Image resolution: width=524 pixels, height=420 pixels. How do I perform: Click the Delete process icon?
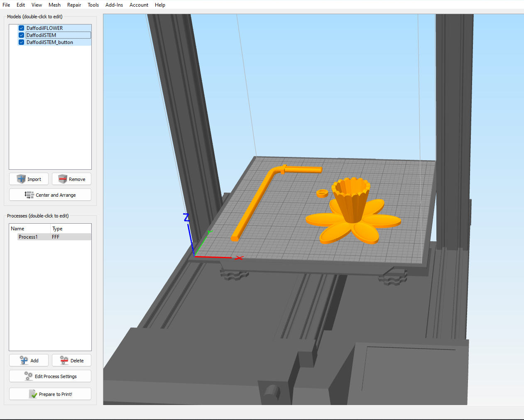tap(64, 360)
